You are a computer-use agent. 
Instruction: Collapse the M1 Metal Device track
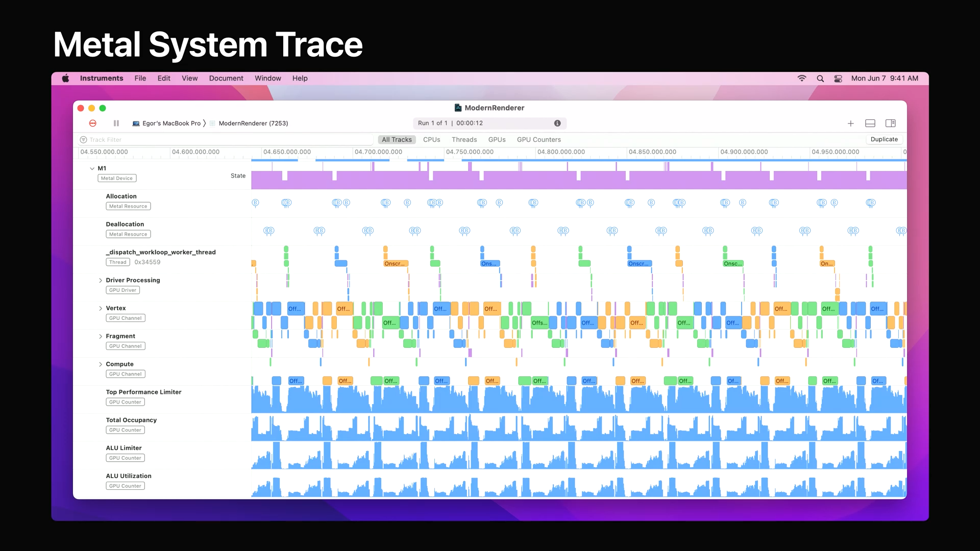click(92, 168)
